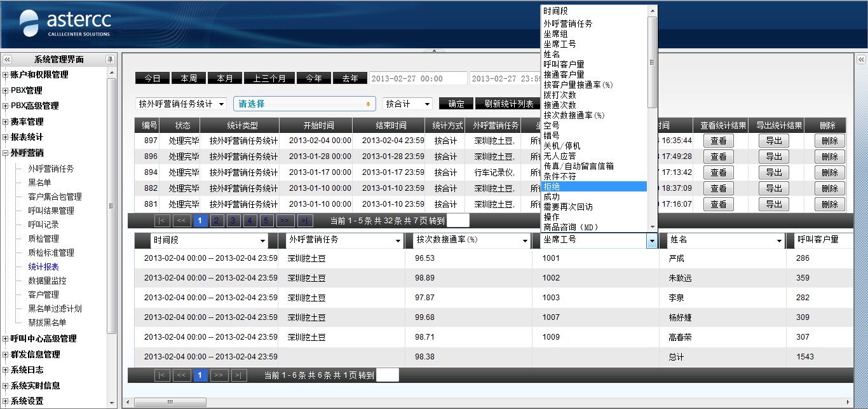Open the 姓名 column header dropdown
868x409 pixels.
point(779,240)
